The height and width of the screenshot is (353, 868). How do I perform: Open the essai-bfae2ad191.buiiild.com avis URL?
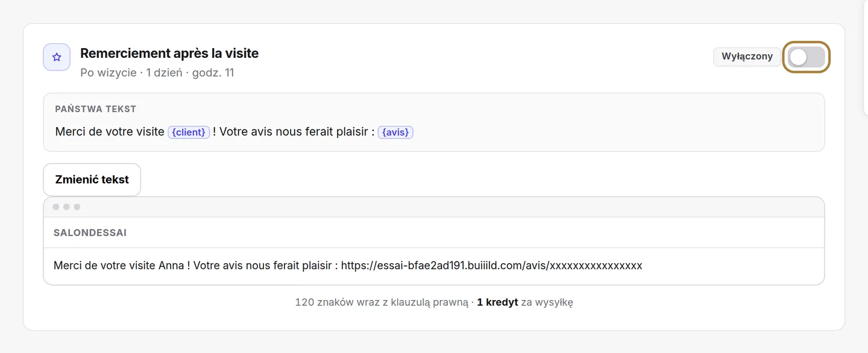pos(492,266)
